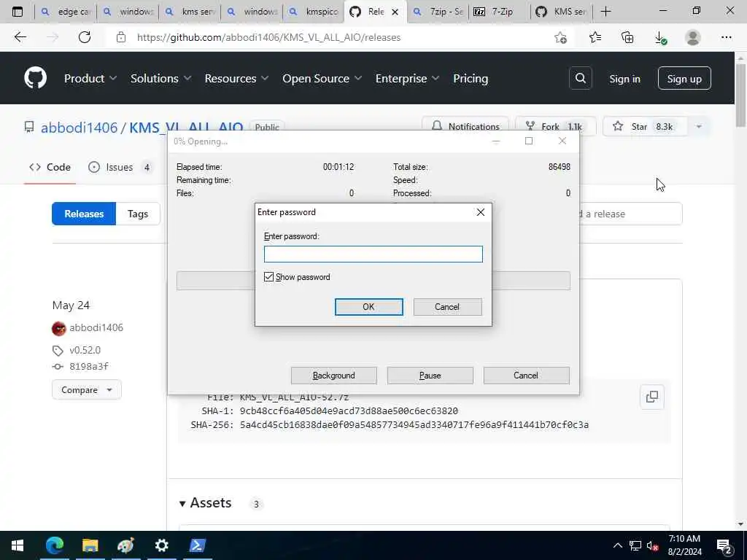Screen dimensions: 747x560
Task: Expand the Product menu on GitHub
Action: [90, 79]
